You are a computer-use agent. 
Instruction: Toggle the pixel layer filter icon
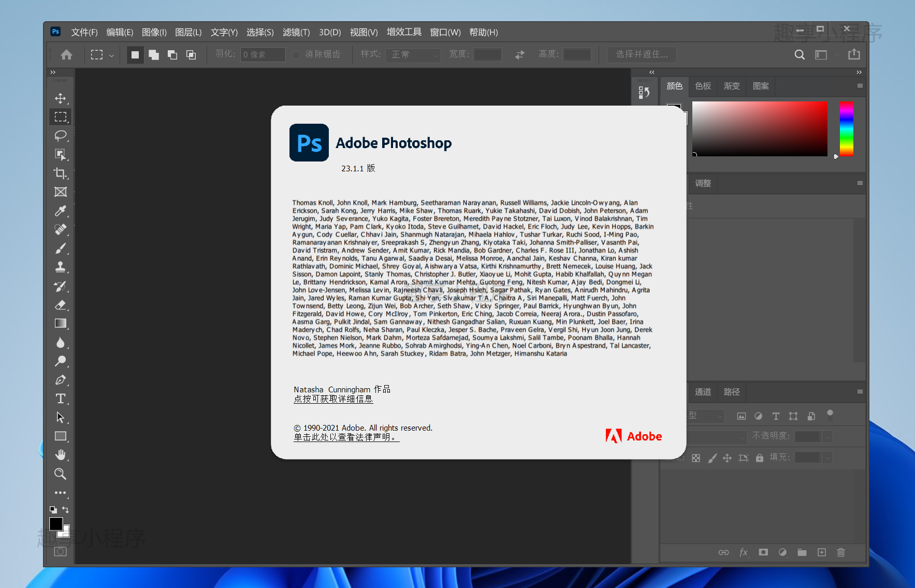742,416
